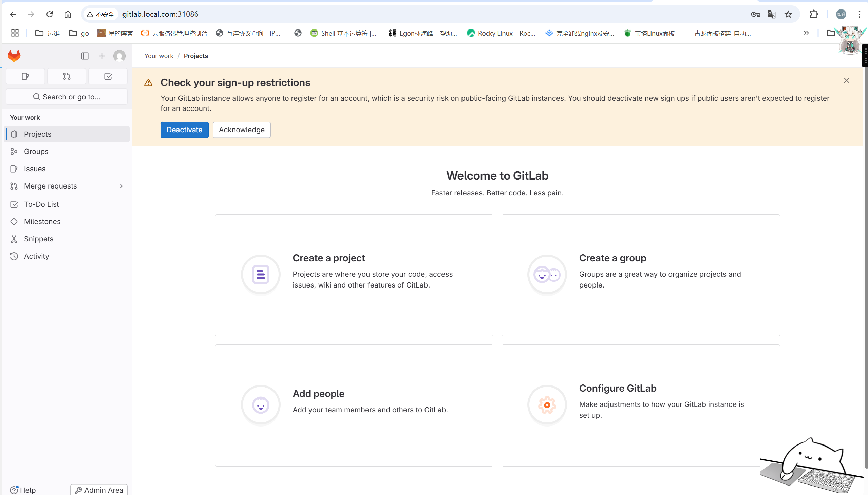868x495 pixels.
Task: Open the Chrome three-dot menu
Action: [x=859, y=14]
